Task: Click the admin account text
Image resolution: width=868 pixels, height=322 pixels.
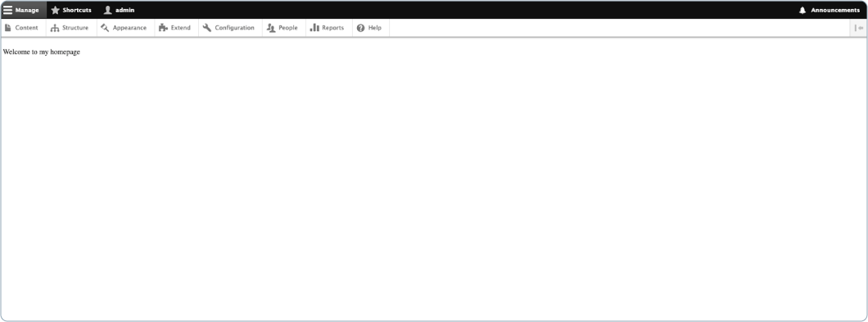Action: tap(124, 10)
